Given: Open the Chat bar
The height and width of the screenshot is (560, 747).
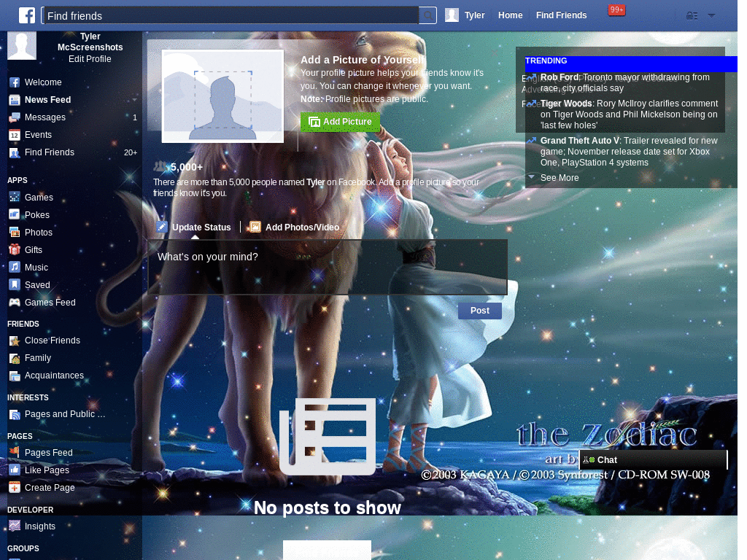Looking at the screenshot, I should [x=653, y=459].
